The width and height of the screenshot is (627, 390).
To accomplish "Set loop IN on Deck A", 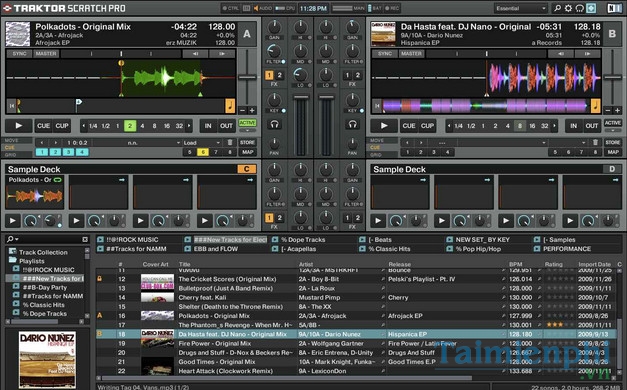I will 208,126.
